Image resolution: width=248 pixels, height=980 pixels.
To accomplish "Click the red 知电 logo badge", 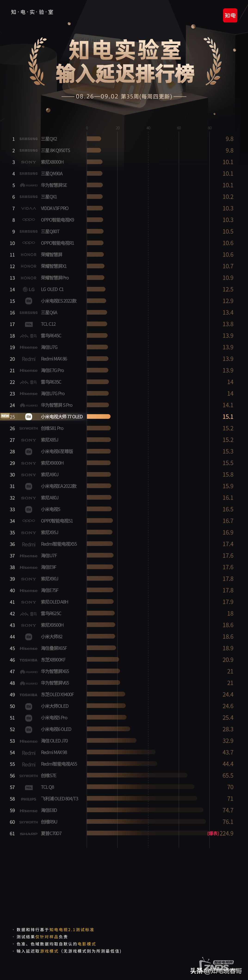I will (x=230, y=16).
